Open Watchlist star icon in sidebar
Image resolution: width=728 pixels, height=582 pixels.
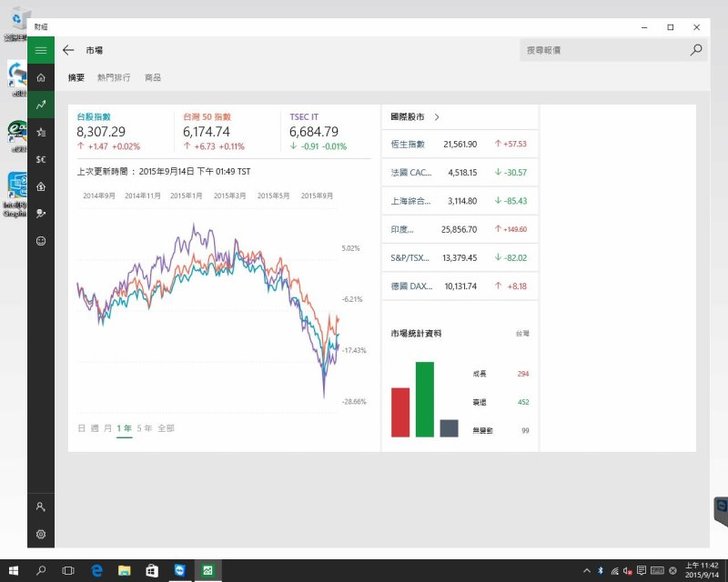click(x=41, y=131)
